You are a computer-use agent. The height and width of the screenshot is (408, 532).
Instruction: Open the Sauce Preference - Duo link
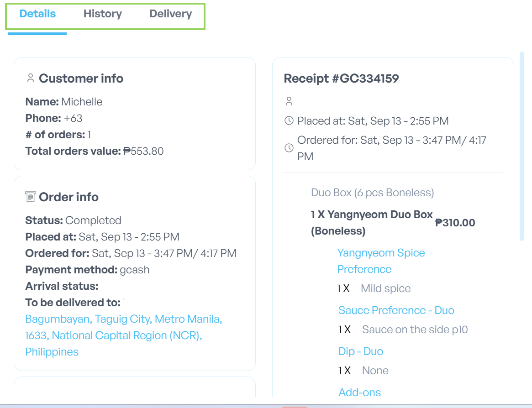click(396, 310)
